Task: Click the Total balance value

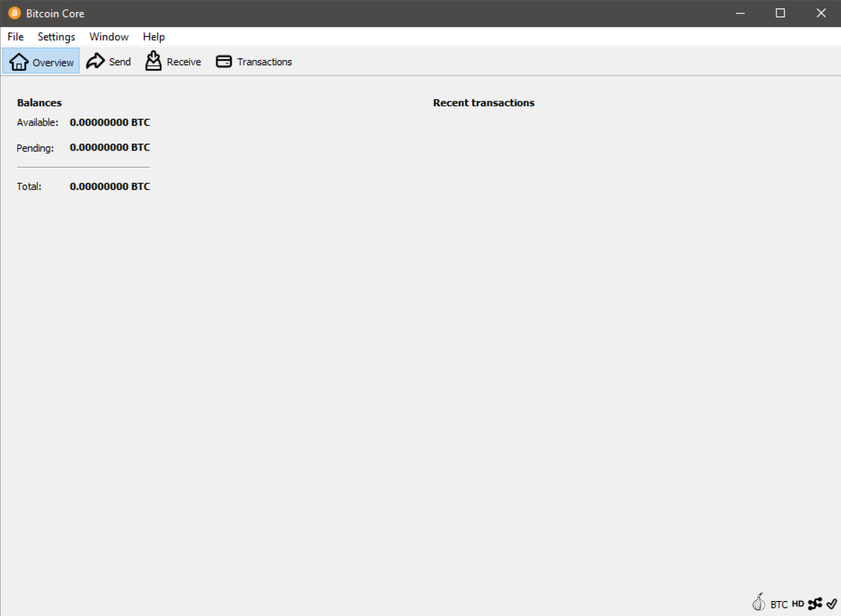Action: pyautogui.click(x=110, y=186)
